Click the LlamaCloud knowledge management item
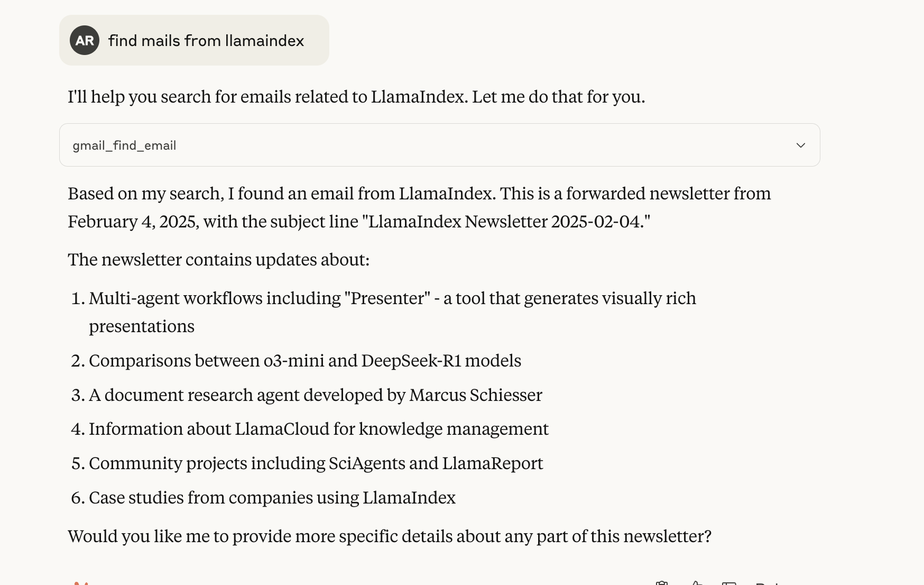 318,429
